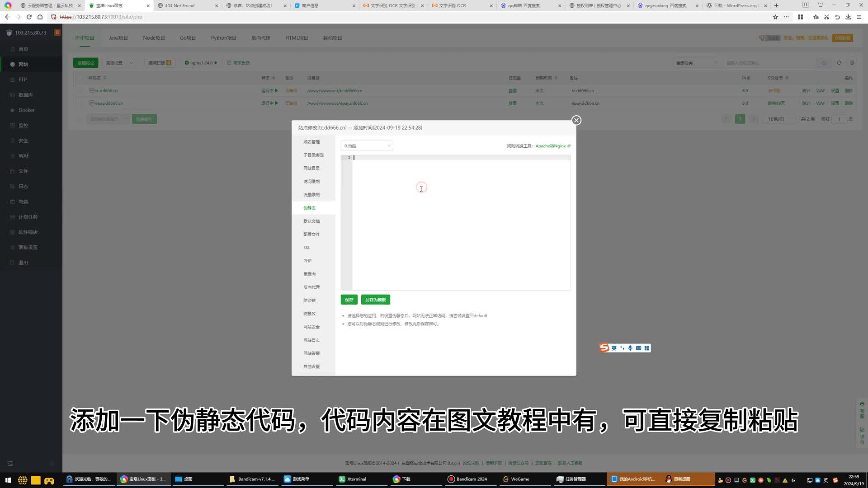Click the Sogou soft keyboard icon
The height and width of the screenshot is (488, 868).
(638, 348)
